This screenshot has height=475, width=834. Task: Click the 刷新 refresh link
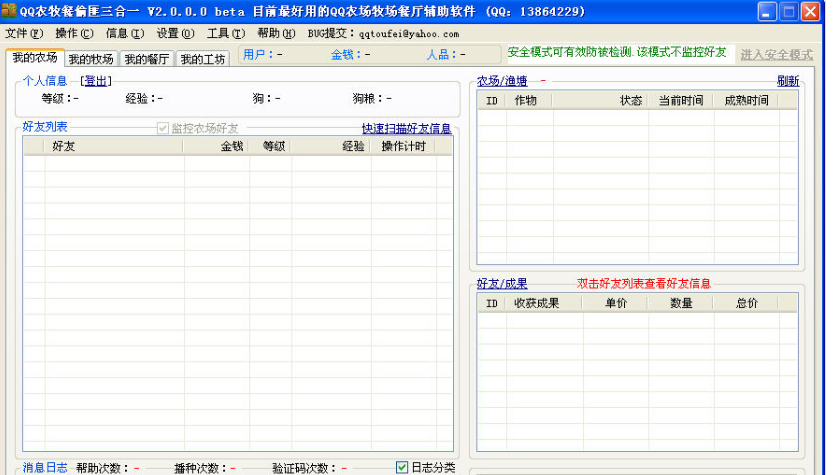tap(788, 81)
